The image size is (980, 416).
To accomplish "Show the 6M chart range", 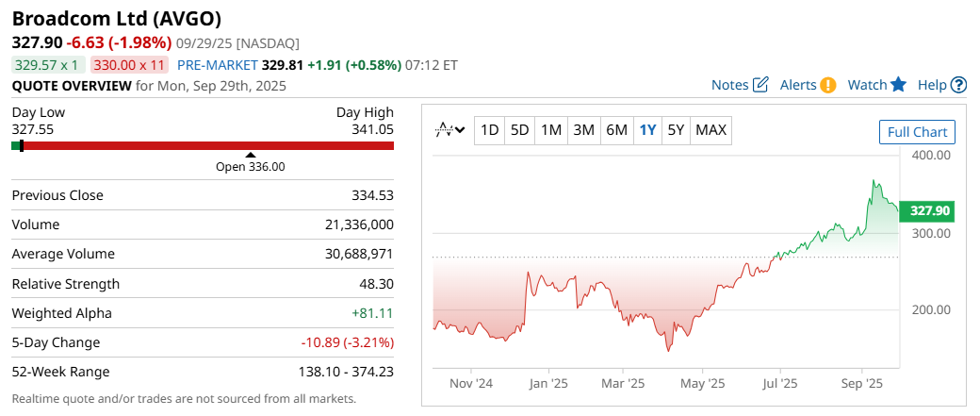I will point(616,130).
